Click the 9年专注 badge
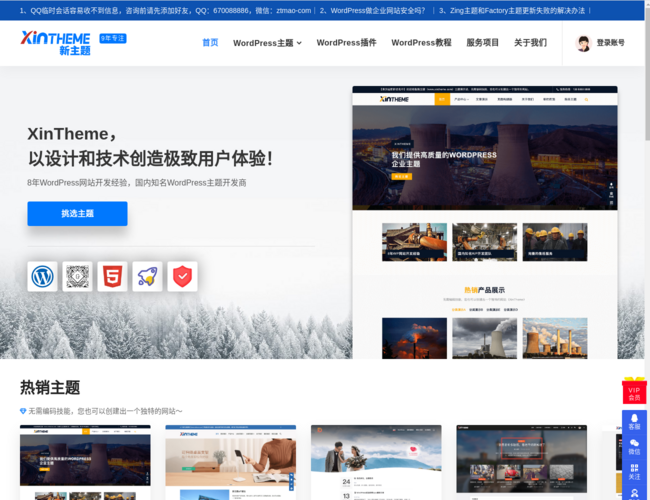This screenshot has width=650, height=500. 113,39
